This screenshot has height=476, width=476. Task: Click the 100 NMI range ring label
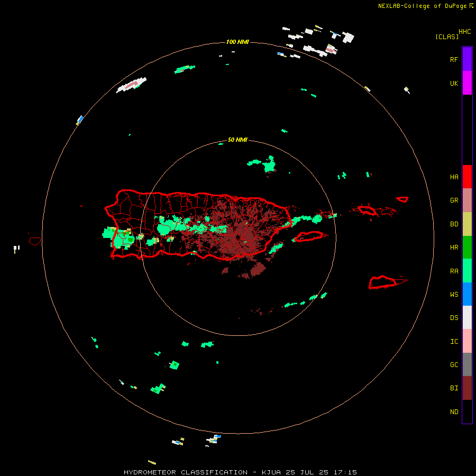[237, 42]
